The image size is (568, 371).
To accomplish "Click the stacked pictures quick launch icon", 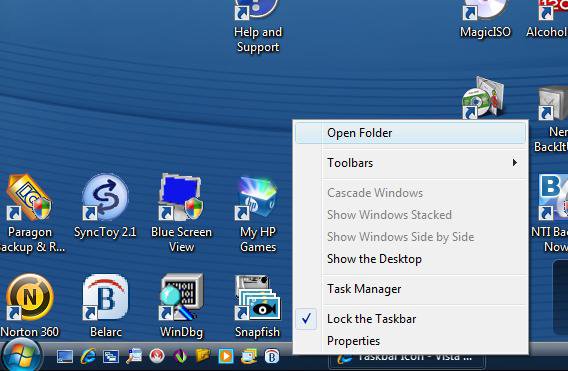I will pos(249,357).
